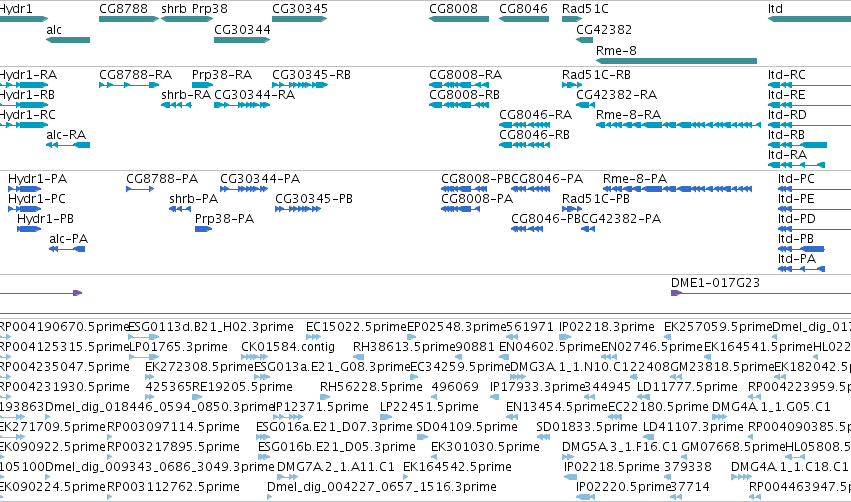Click the Rme-8 gene label
Screen dimensions: 851x502
pos(616,50)
